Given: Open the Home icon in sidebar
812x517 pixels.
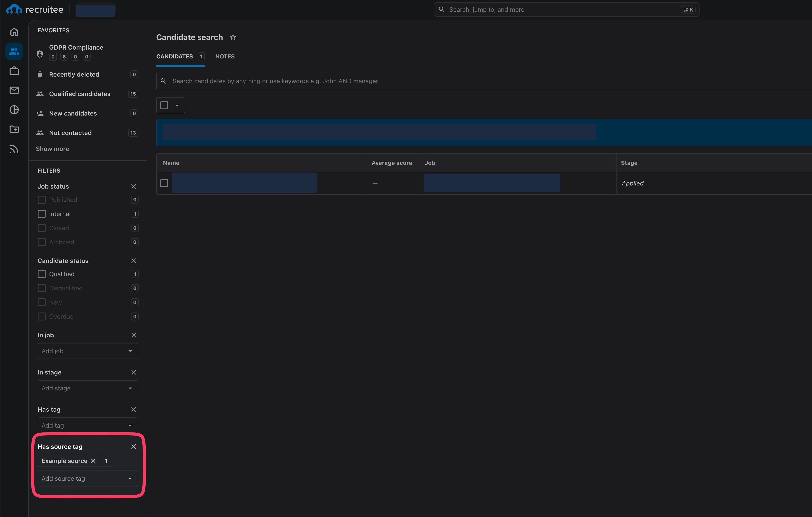Looking at the screenshot, I should [x=14, y=32].
